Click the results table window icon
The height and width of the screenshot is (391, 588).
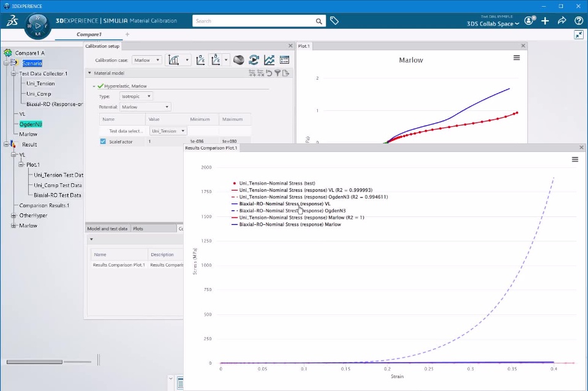[285, 60]
